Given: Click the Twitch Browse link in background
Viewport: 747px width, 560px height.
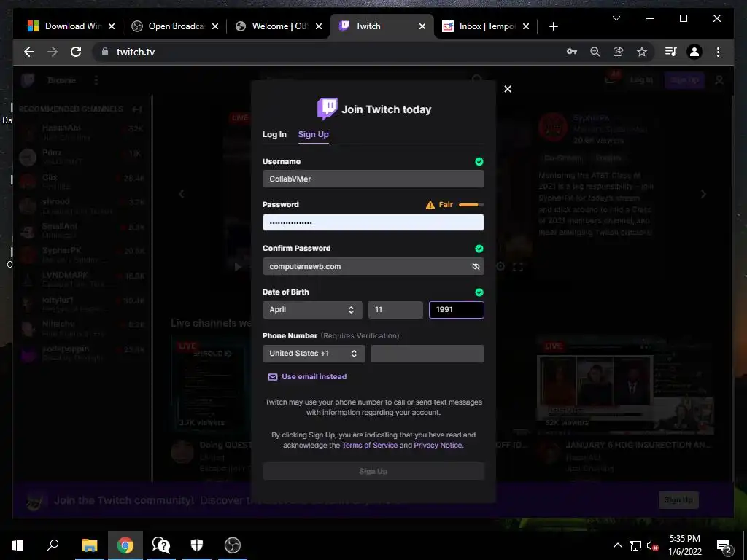Looking at the screenshot, I should point(61,80).
